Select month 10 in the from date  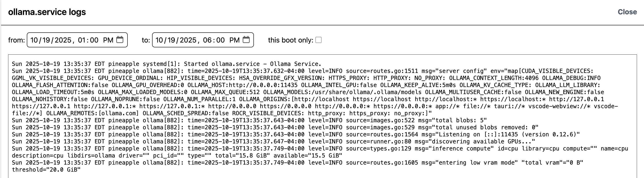34,40
